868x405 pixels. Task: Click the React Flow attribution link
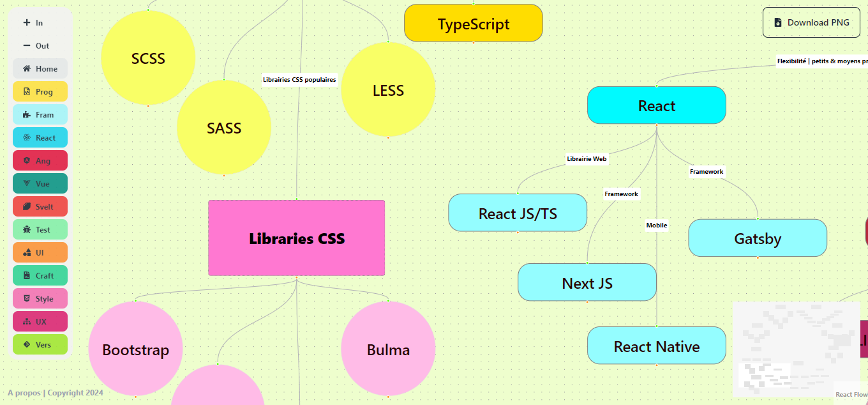click(852, 394)
